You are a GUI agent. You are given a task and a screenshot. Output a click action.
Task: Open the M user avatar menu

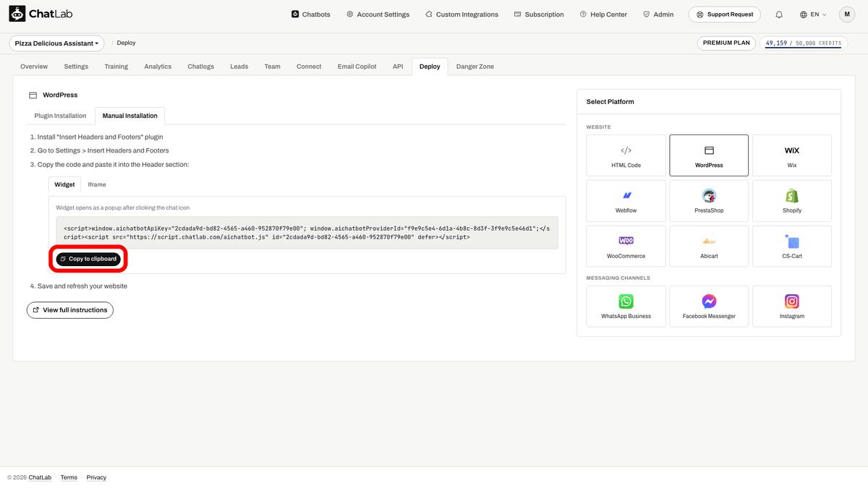pyautogui.click(x=847, y=14)
